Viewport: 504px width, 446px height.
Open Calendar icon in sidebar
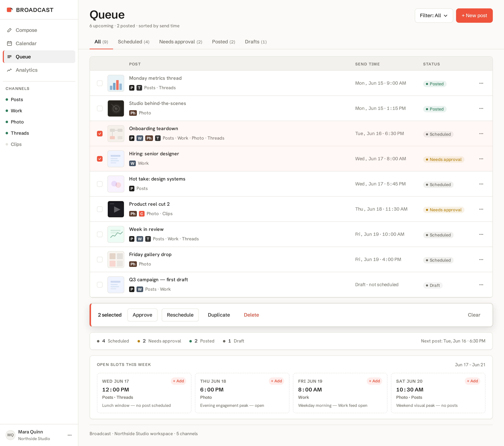point(9,43)
